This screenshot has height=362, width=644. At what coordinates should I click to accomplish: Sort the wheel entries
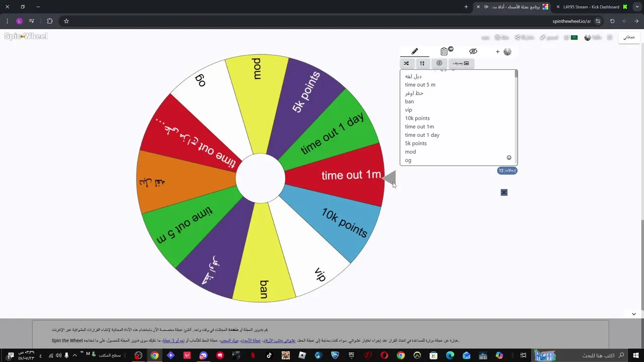[x=422, y=63]
